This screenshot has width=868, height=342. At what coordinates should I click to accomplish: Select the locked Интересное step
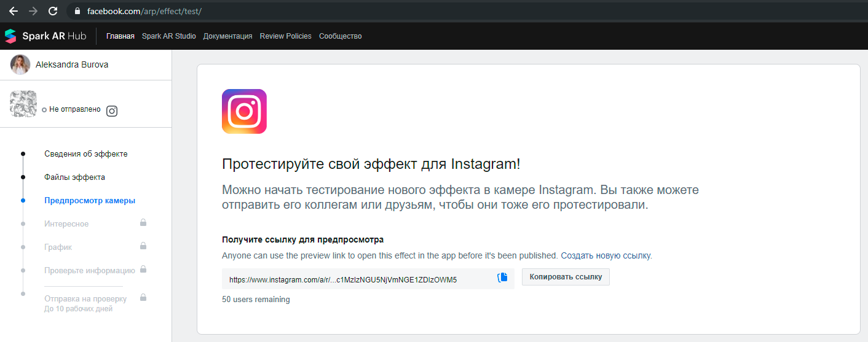pos(66,223)
